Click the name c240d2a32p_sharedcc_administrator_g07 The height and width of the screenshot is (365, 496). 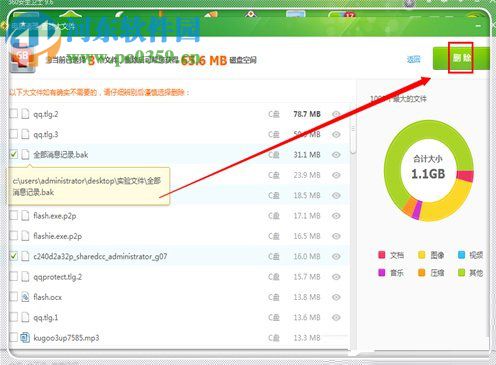click(100, 257)
